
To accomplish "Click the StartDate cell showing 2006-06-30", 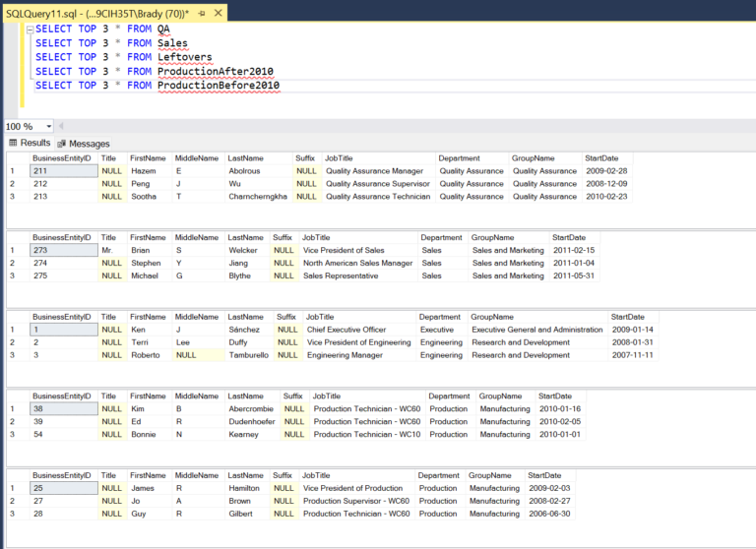I will (x=549, y=514).
